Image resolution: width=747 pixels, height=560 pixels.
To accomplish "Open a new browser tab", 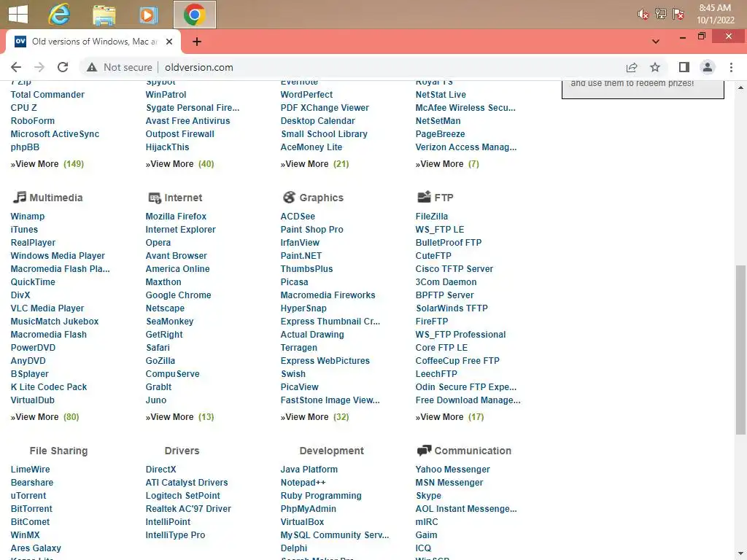I will 197,42.
